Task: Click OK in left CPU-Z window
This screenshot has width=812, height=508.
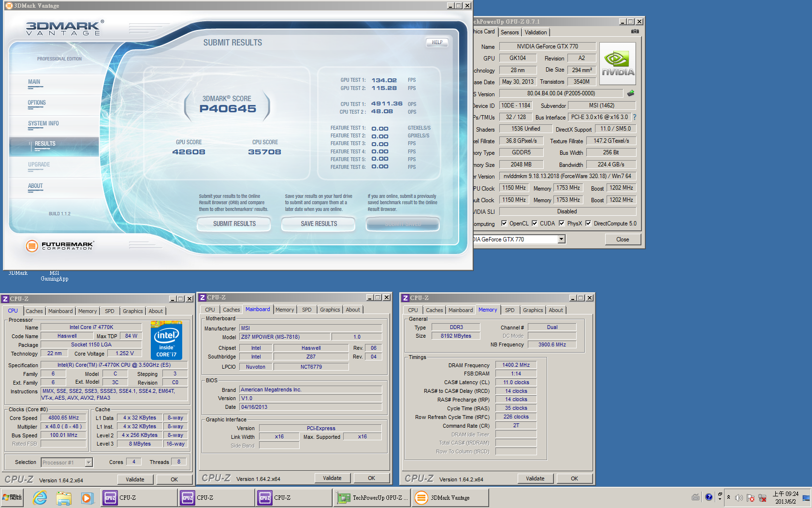Action: (174, 479)
